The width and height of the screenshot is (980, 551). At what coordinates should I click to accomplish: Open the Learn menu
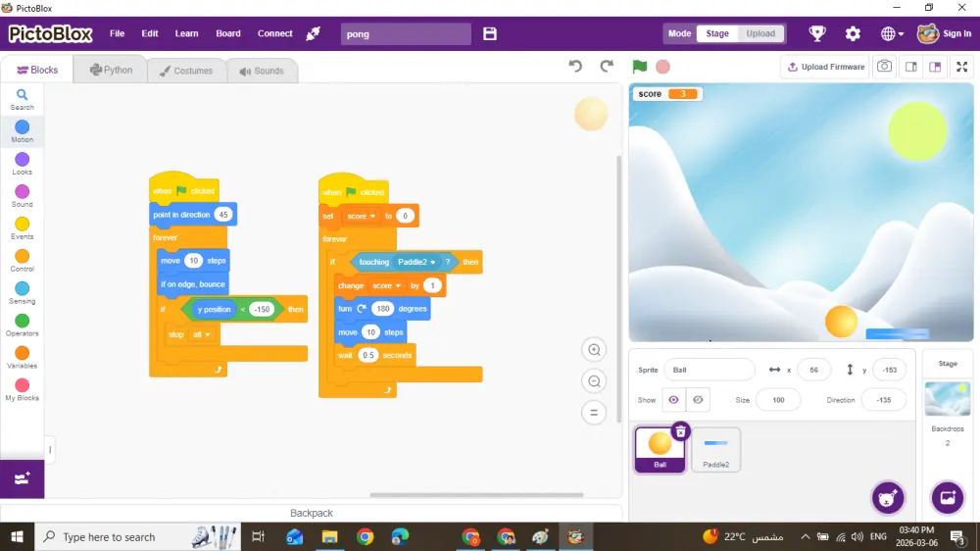[186, 33]
